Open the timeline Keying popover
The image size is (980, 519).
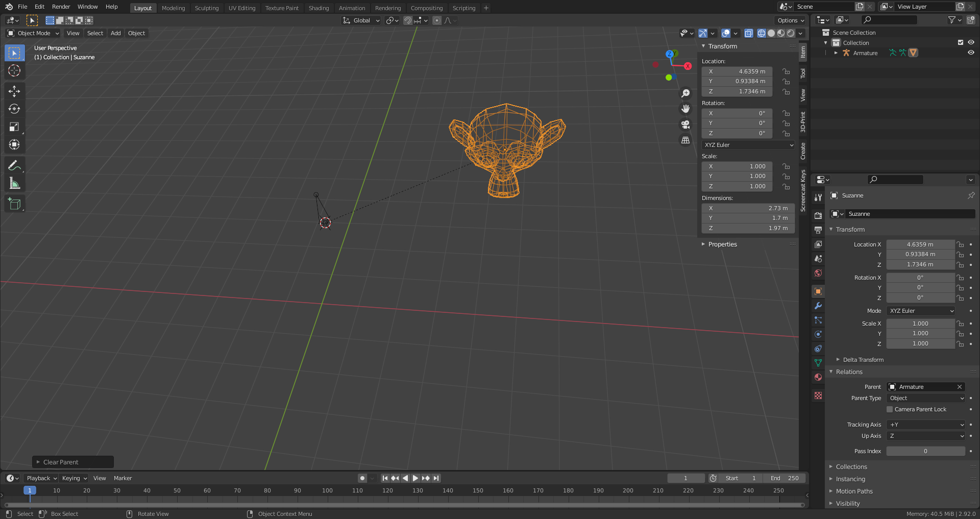[75, 478]
